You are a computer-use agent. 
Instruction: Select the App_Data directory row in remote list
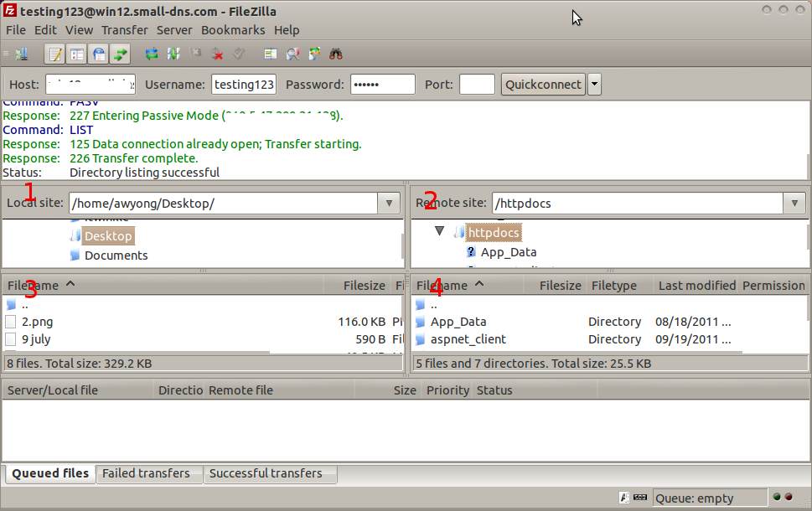(x=609, y=322)
